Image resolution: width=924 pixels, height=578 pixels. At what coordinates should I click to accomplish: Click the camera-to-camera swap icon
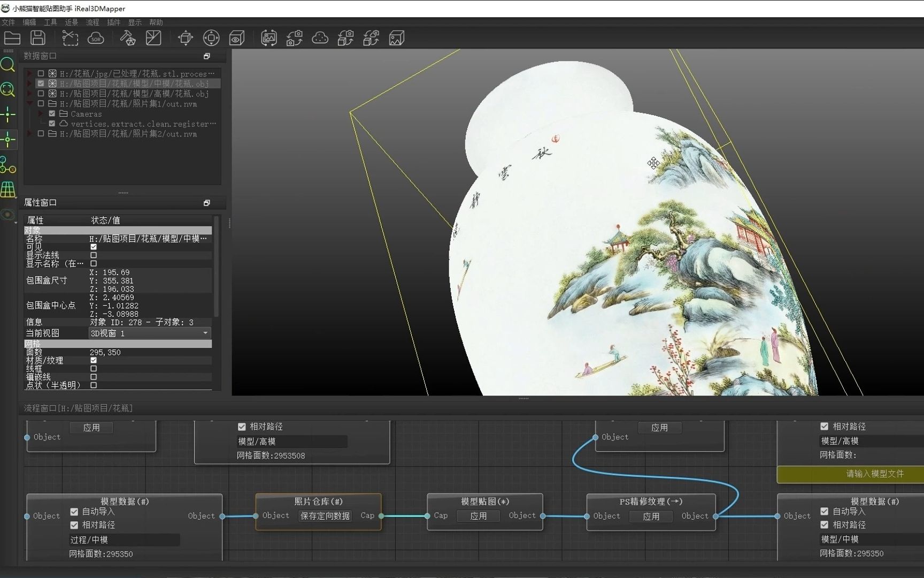295,38
